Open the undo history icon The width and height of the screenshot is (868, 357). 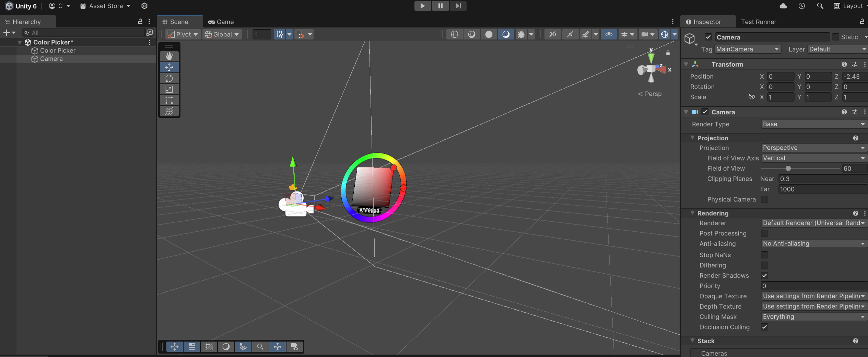click(x=802, y=6)
